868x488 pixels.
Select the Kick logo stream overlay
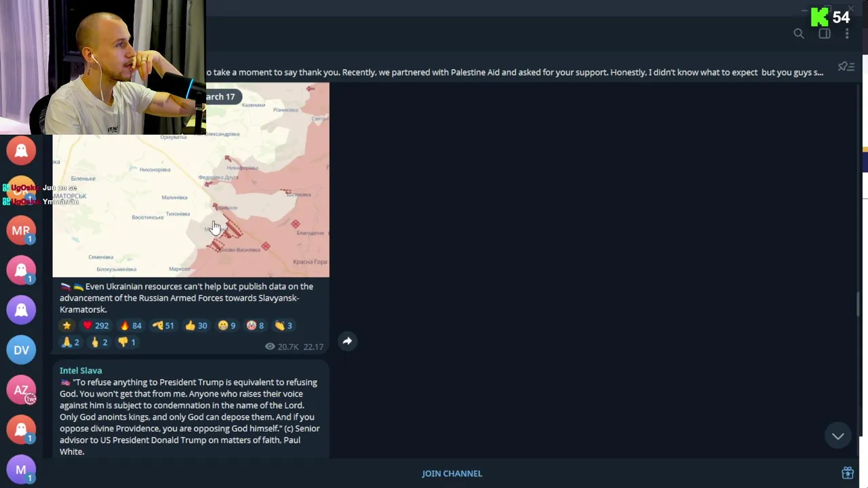click(820, 17)
